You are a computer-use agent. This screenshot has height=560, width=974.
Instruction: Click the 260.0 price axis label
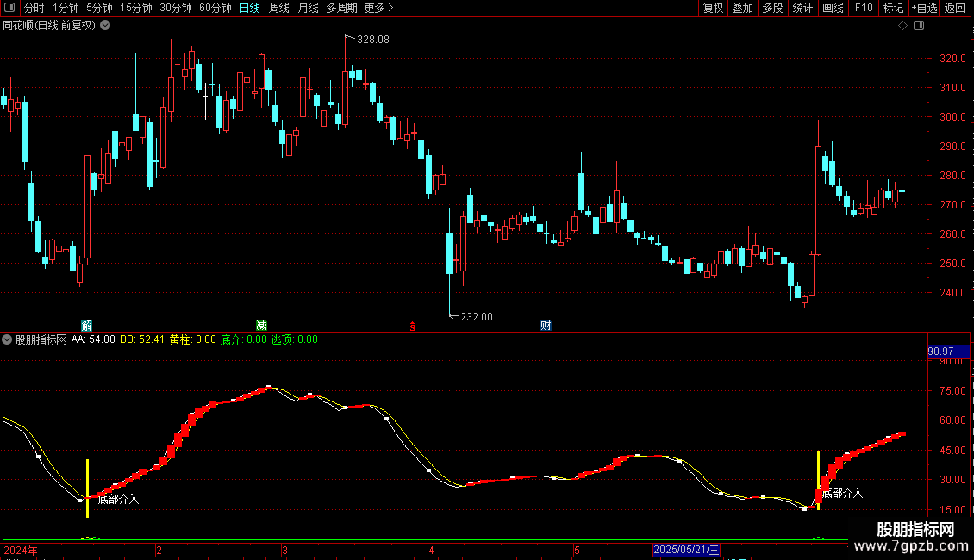point(952,234)
